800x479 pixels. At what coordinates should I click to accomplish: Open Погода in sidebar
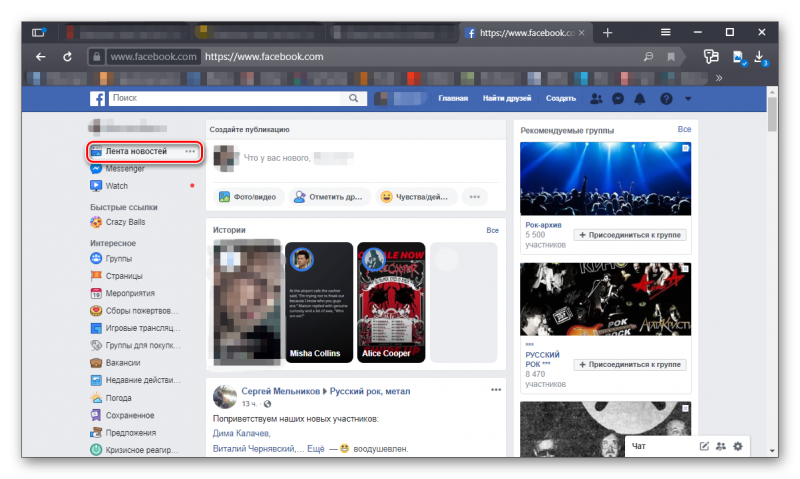point(111,398)
